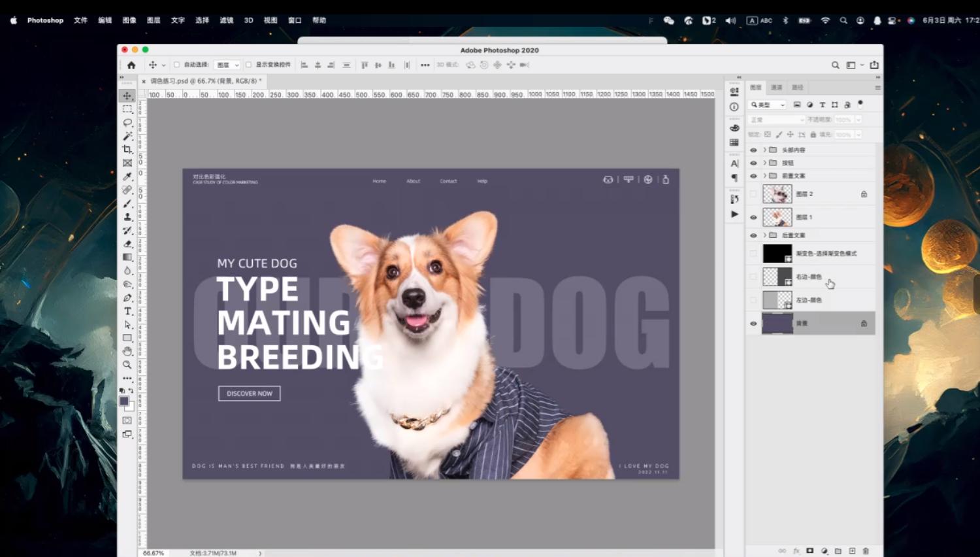The height and width of the screenshot is (557, 980).
Task: Pick the Eyedropper tool
Action: click(127, 177)
